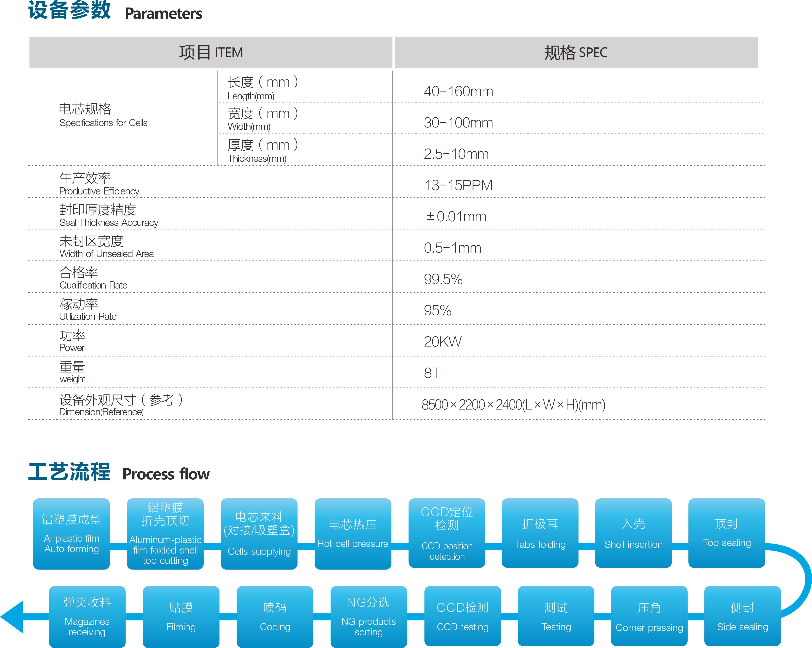Image resolution: width=812 pixels, height=648 pixels.
Task: Select the Tabs folding step
Action: click(x=540, y=533)
